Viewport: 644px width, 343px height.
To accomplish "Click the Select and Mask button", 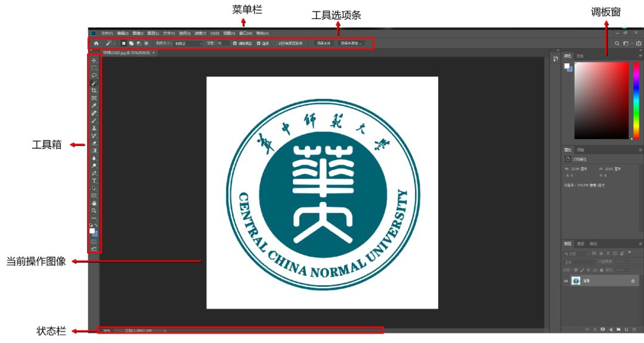I will click(351, 43).
